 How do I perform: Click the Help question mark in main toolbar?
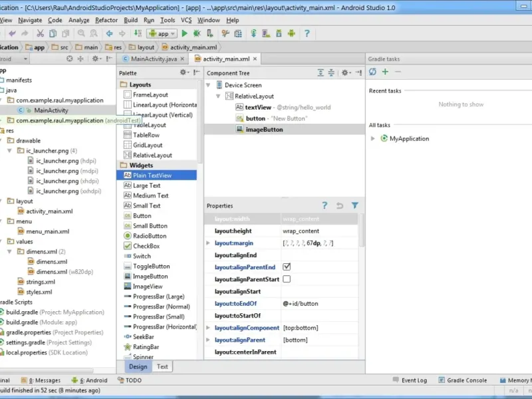point(307,33)
